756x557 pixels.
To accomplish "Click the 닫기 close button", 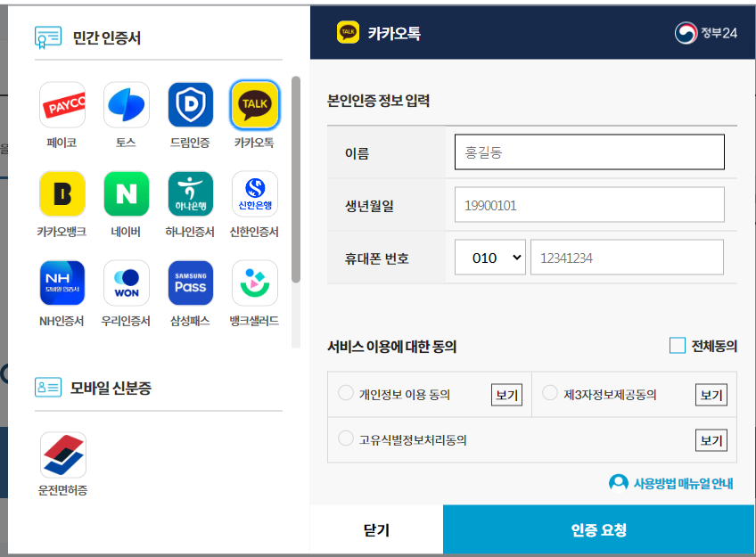I will pos(376,529).
